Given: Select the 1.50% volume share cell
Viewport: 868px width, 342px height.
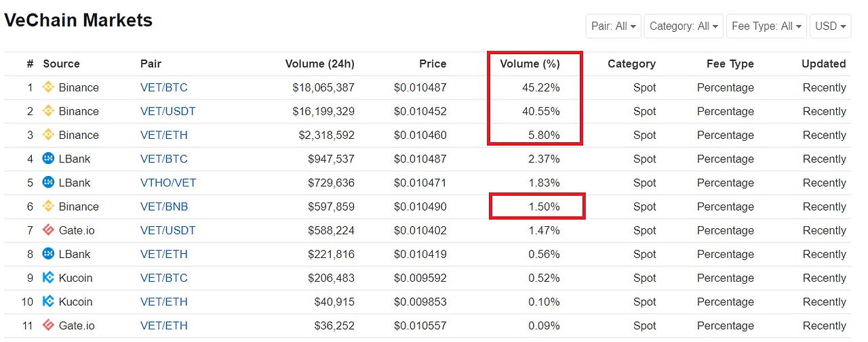Looking at the screenshot, I should (544, 207).
